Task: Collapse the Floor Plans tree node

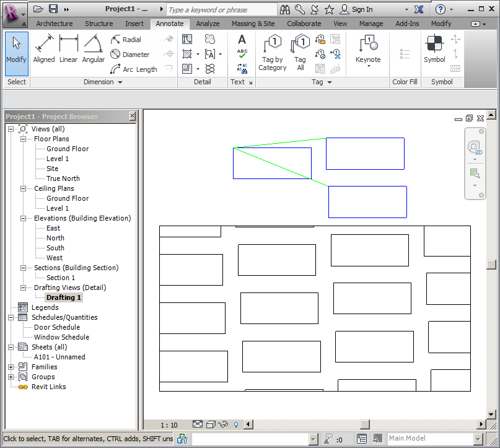Action: (x=24, y=139)
